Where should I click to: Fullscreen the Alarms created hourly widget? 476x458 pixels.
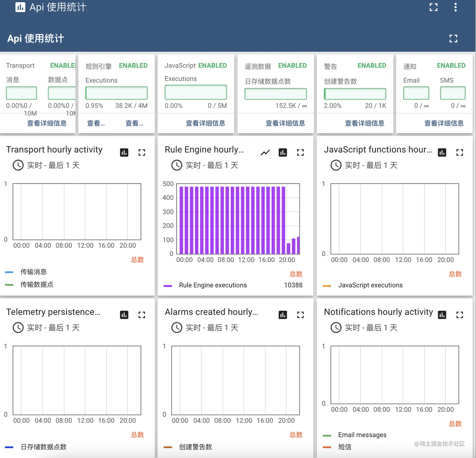pos(300,315)
